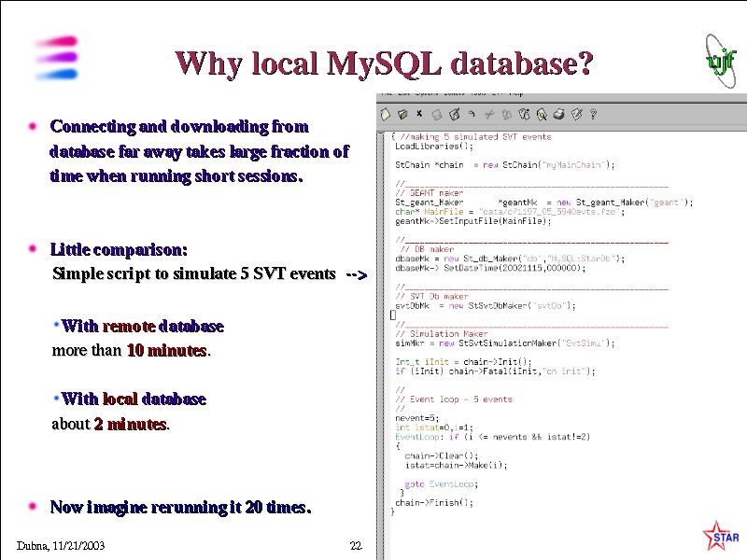Screen dimensions: 747x560
Task: Click the Find magnifier icon in editor toolbar
Action: point(542,115)
